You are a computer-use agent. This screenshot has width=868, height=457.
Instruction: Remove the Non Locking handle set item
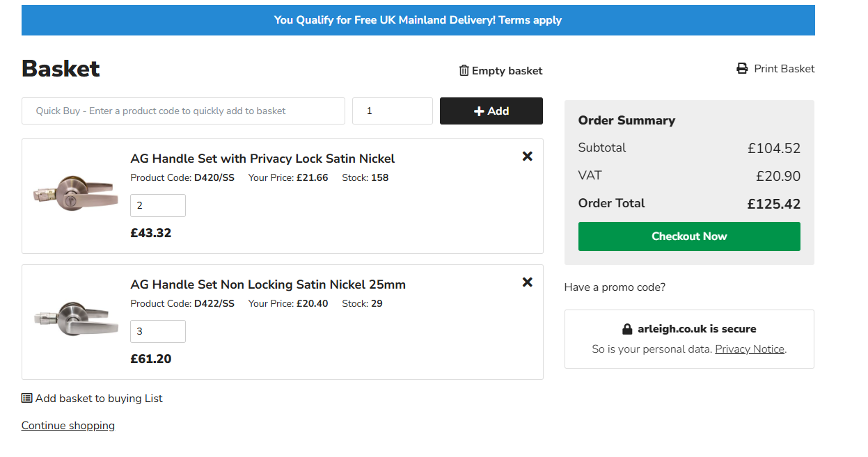pos(527,282)
